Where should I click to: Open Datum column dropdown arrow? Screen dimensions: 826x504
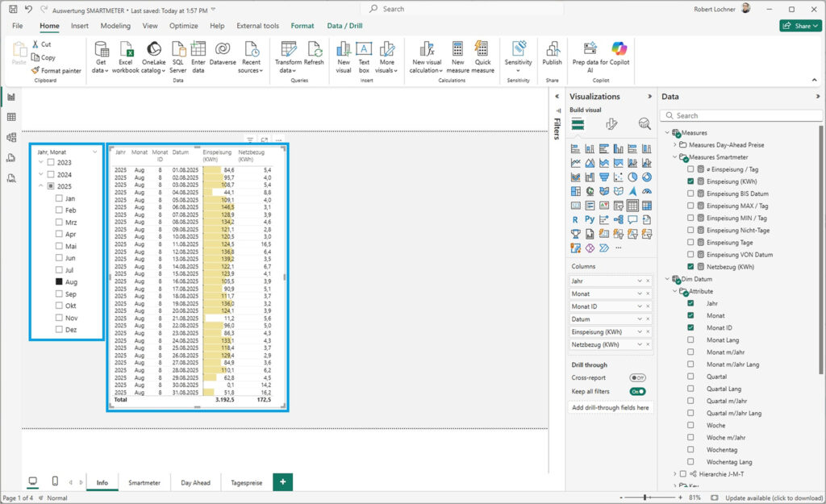pos(640,319)
